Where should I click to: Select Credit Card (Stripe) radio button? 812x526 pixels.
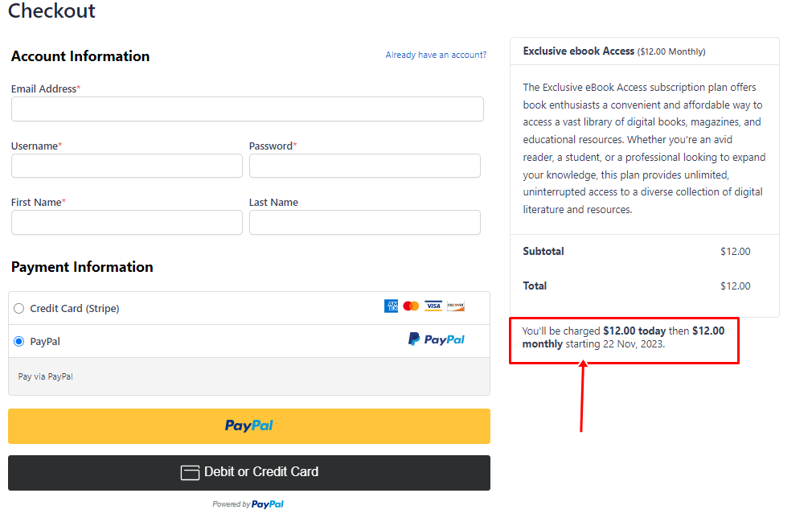19,309
